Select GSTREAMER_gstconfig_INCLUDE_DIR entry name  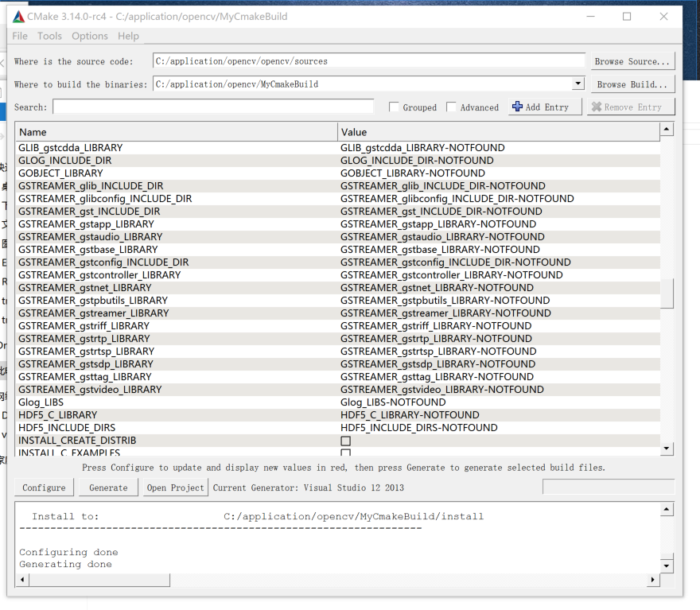103,262
